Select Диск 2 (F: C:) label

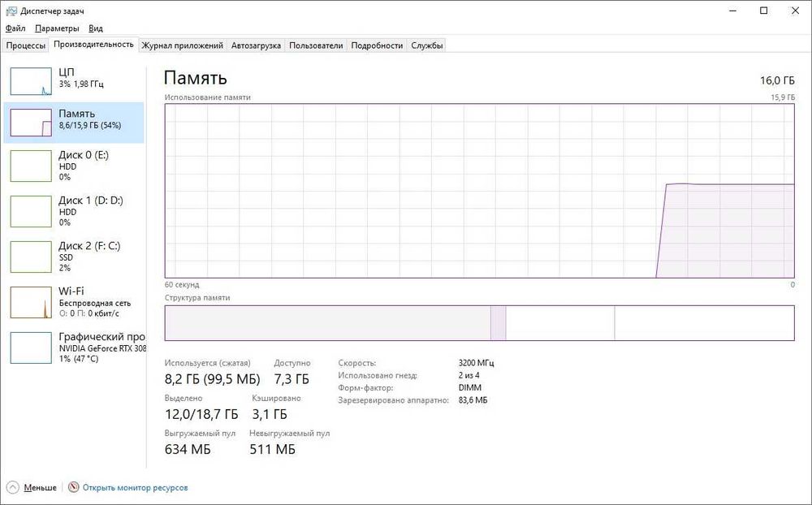(89, 246)
